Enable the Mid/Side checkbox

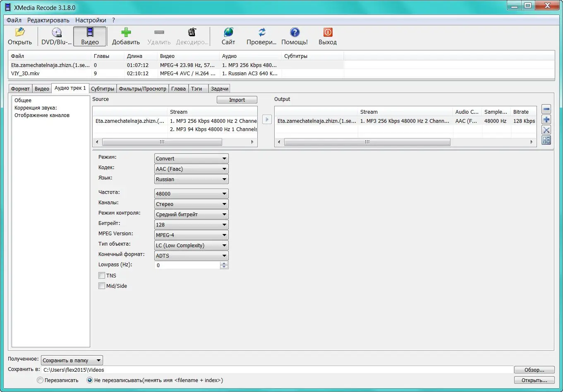pyautogui.click(x=102, y=286)
